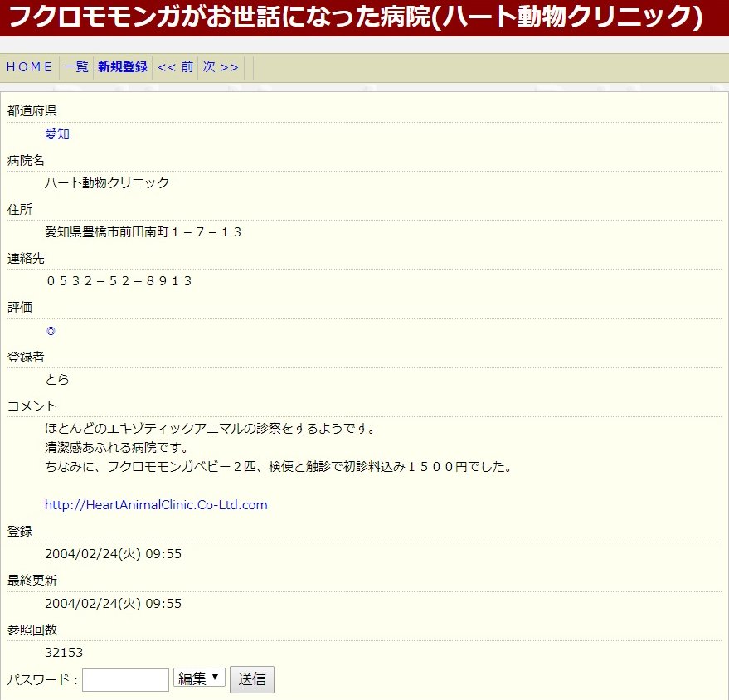The height and width of the screenshot is (700, 729).
Task: Navigate to the previous entry with << 前
Action: (x=175, y=67)
